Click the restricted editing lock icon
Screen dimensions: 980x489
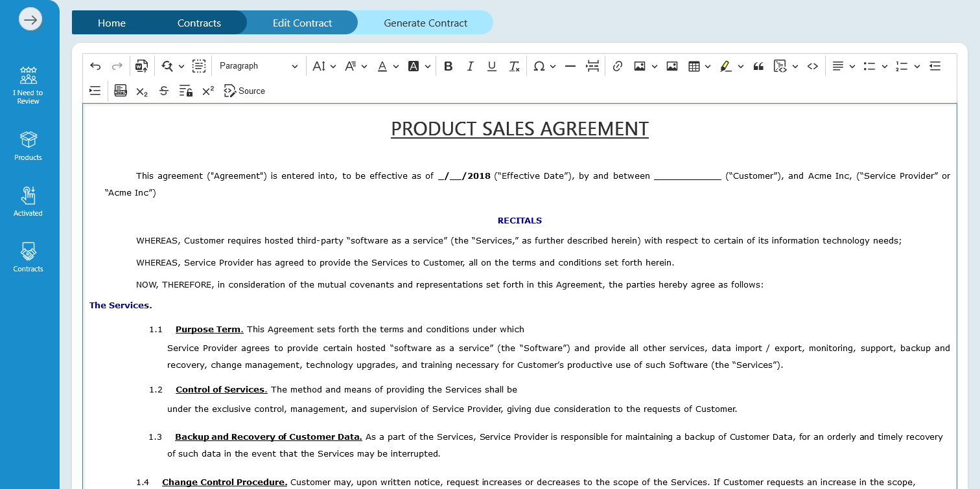tap(186, 91)
